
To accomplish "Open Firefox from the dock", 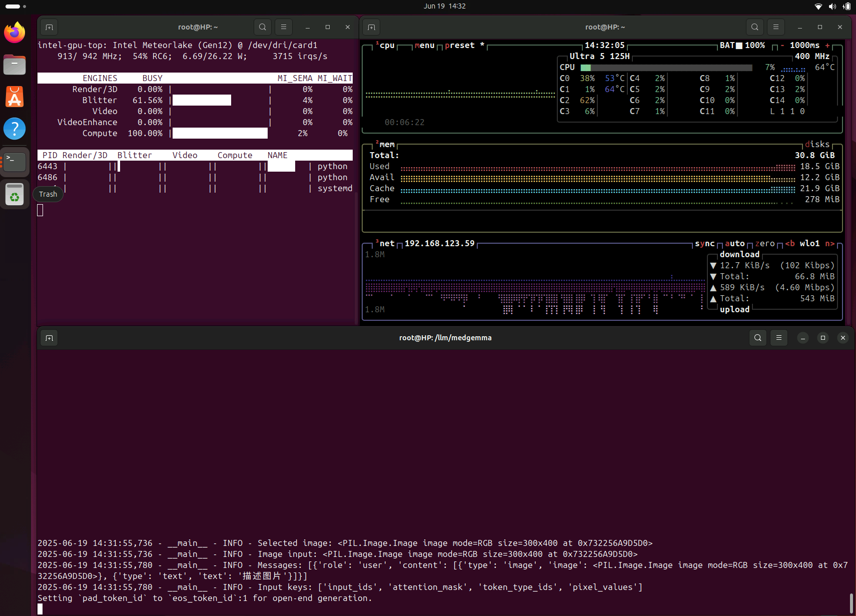I will [15, 33].
